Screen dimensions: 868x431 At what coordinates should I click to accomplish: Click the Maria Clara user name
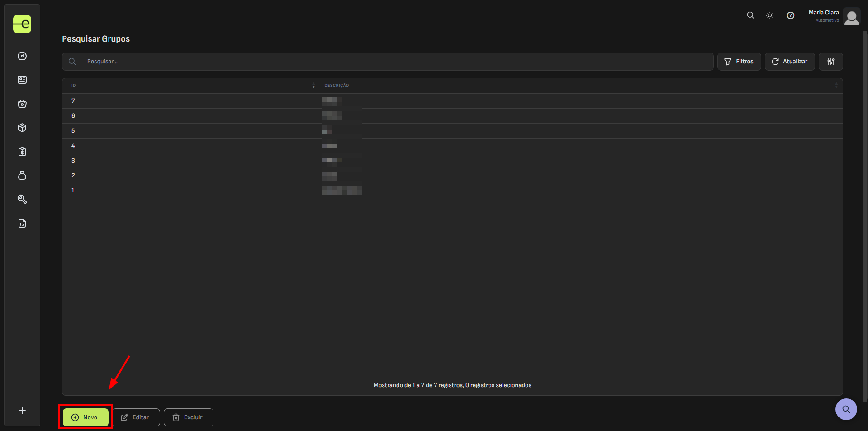(x=824, y=13)
